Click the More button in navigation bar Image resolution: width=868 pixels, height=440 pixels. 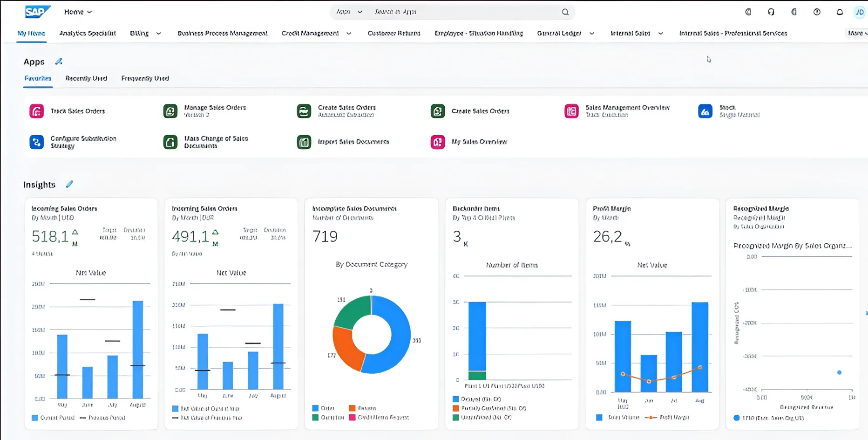click(856, 33)
